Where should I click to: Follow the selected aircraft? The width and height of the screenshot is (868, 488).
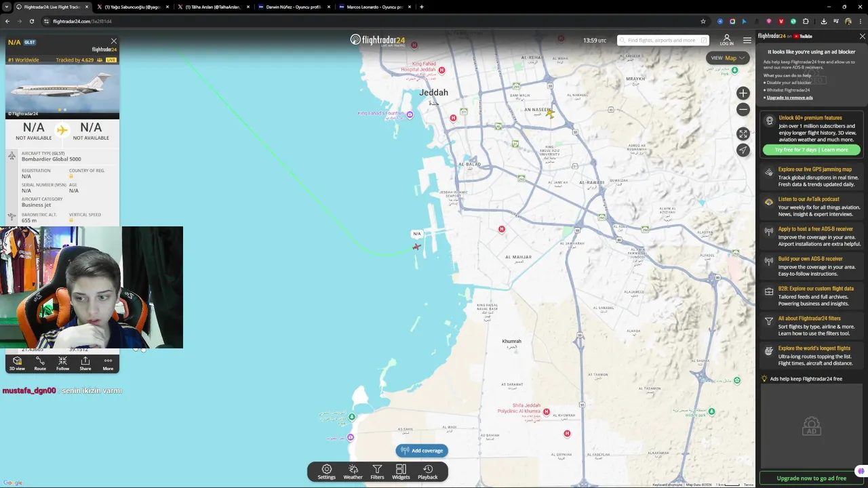click(x=62, y=363)
